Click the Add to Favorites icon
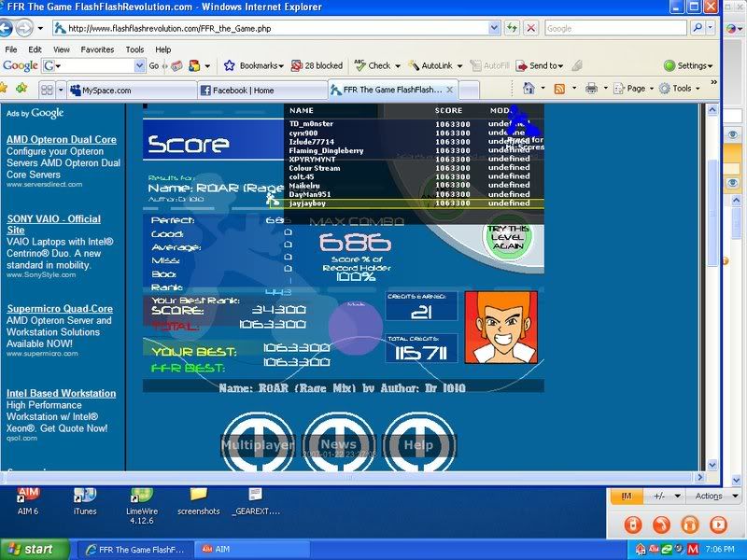747x560 pixels. 21,88
